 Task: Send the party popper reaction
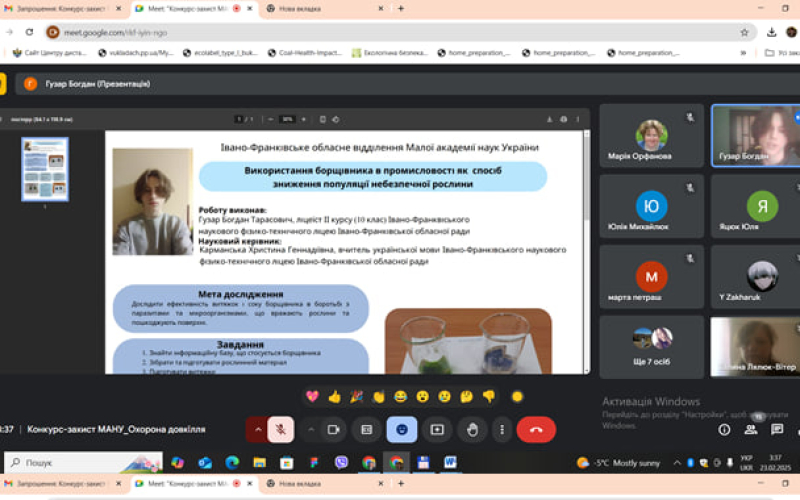pyautogui.click(x=356, y=396)
